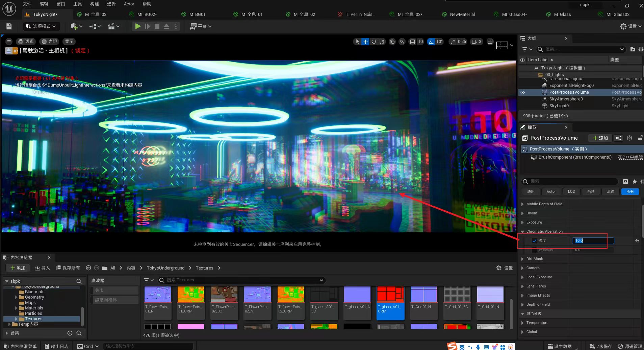Image resolution: width=644 pixels, height=350 pixels.
Task: Click the 在C++中编辑 link
Action: click(x=630, y=157)
